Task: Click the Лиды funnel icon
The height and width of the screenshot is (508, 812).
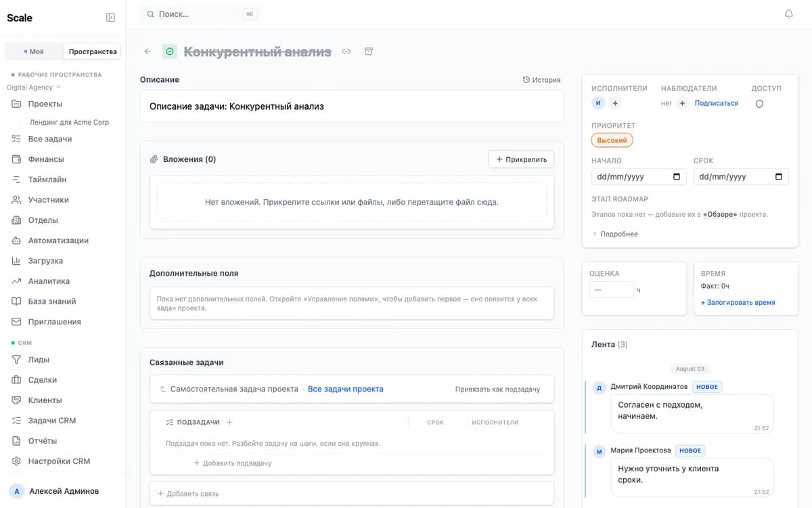Action: pyautogui.click(x=16, y=360)
